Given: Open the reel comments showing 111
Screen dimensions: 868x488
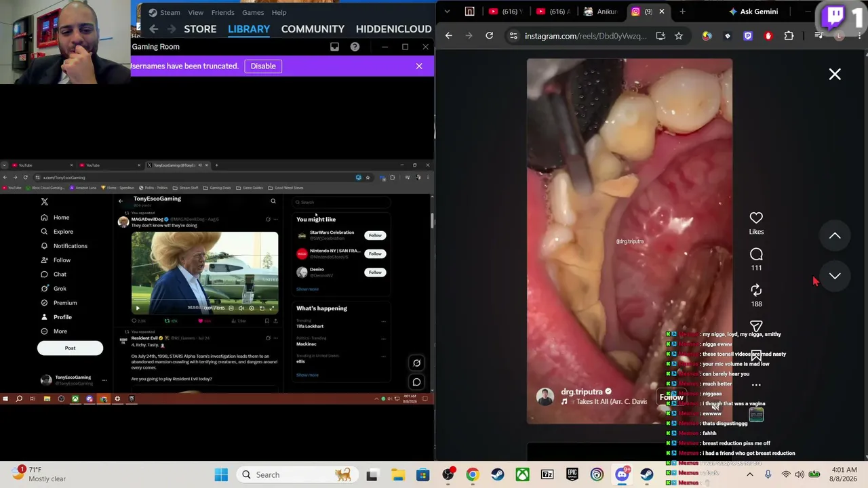Looking at the screenshot, I should point(756,254).
